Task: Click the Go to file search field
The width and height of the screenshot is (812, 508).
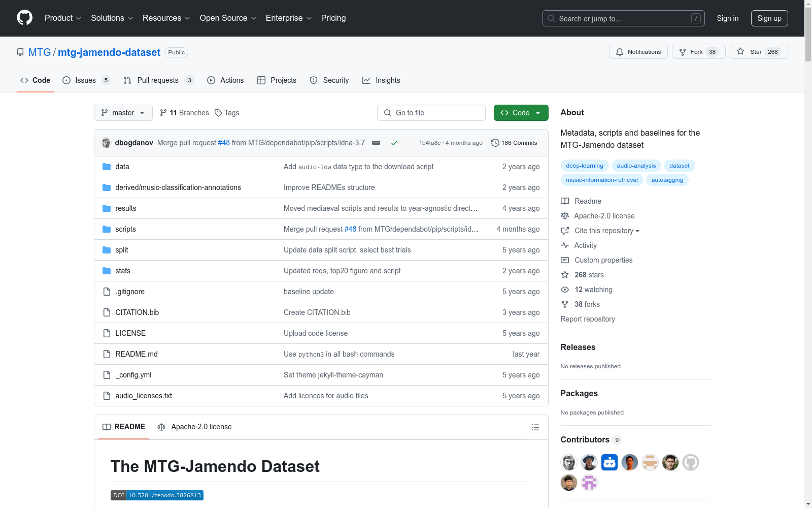Action: [431, 113]
